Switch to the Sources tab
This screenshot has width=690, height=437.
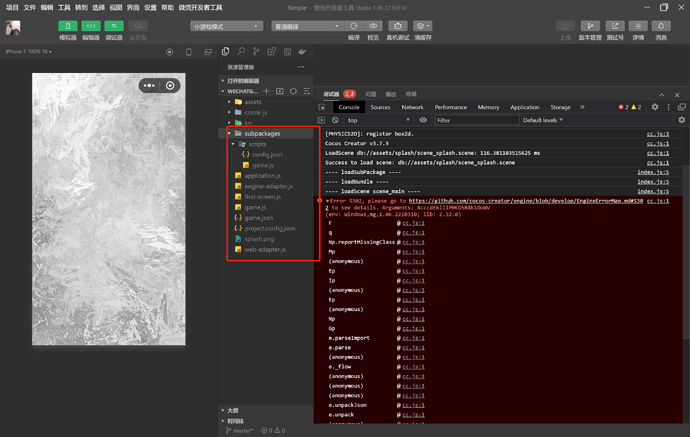[x=380, y=107]
